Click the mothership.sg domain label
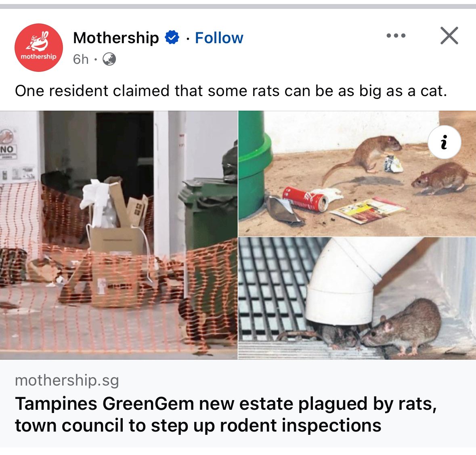Screen dimensions: 476x455 pyautogui.click(x=67, y=380)
